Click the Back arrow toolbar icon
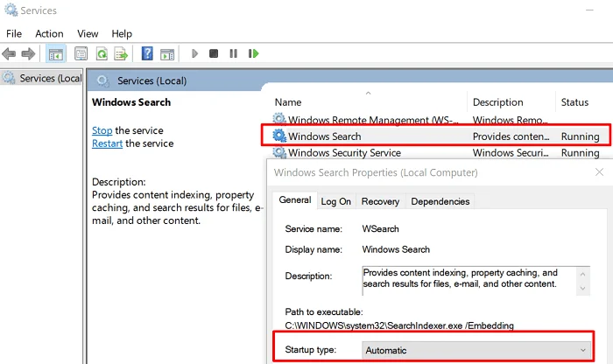 pos(9,53)
